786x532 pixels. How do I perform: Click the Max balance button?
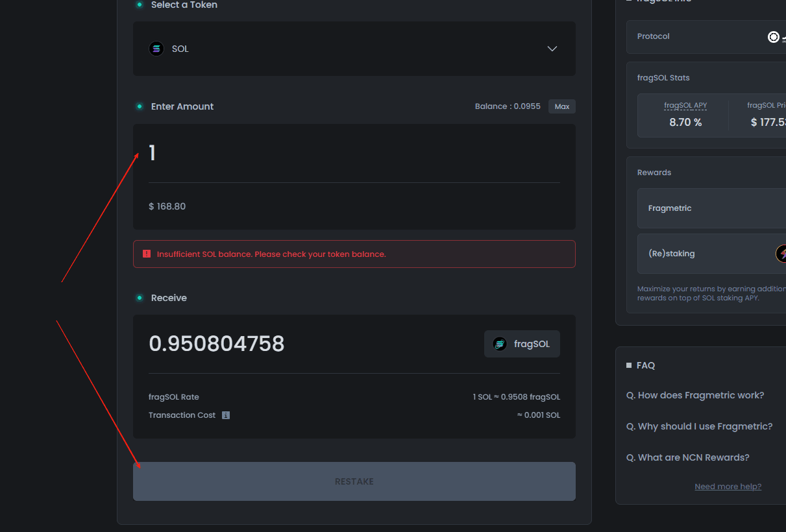[x=561, y=106]
